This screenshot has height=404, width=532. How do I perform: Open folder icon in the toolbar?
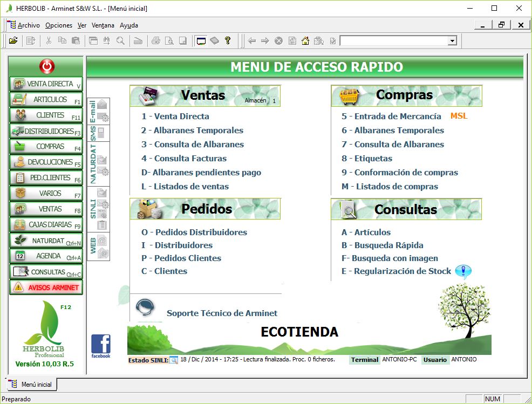[x=13, y=41]
